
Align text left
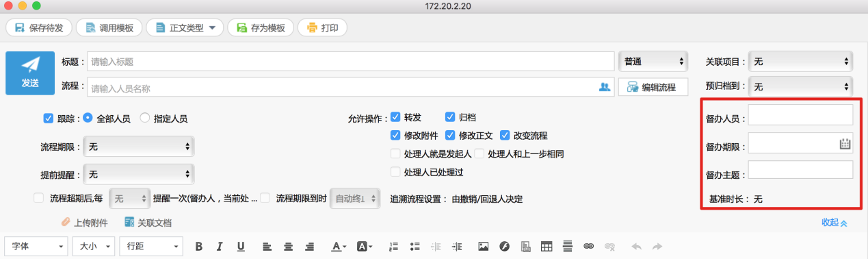[267, 246]
